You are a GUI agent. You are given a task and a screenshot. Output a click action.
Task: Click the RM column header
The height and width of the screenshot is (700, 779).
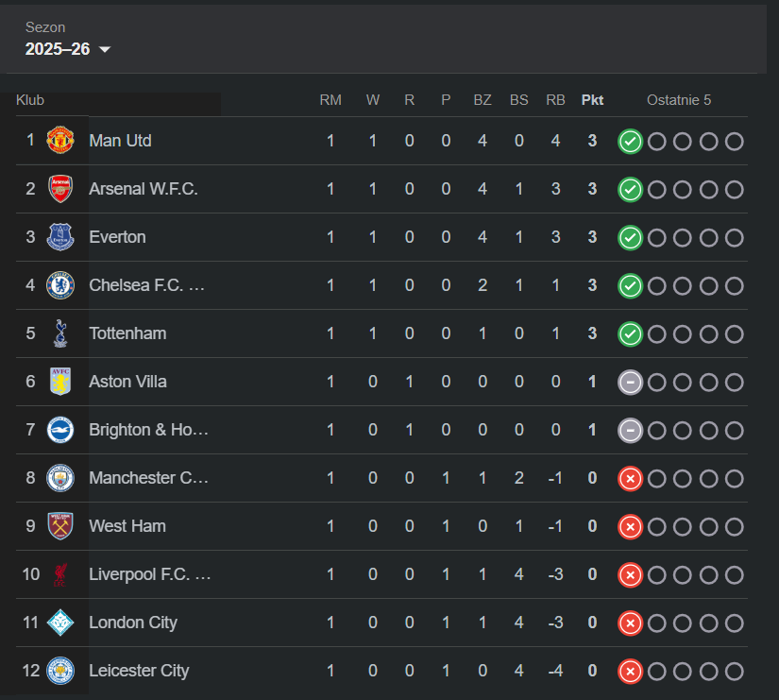click(x=330, y=100)
